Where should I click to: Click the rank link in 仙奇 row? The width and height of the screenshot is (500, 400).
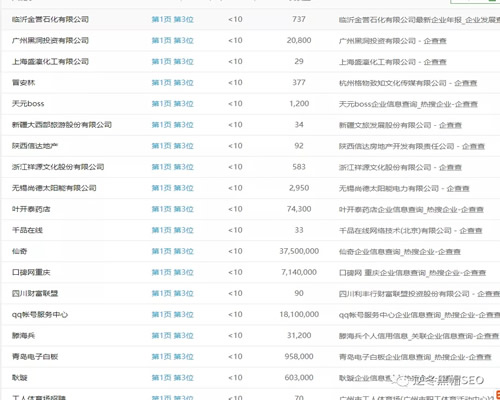[172, 251]
